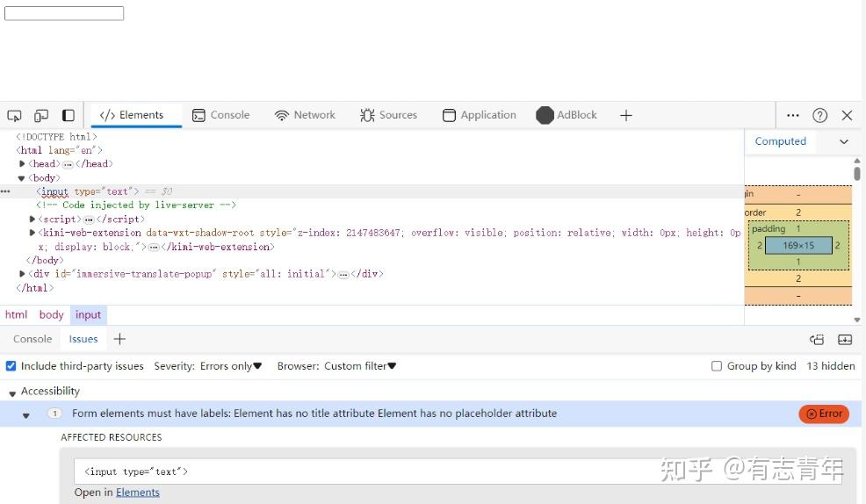This screenshot has height=504, width=866.
Task: Close the DevTools panel
Action: tap(847, 115)
